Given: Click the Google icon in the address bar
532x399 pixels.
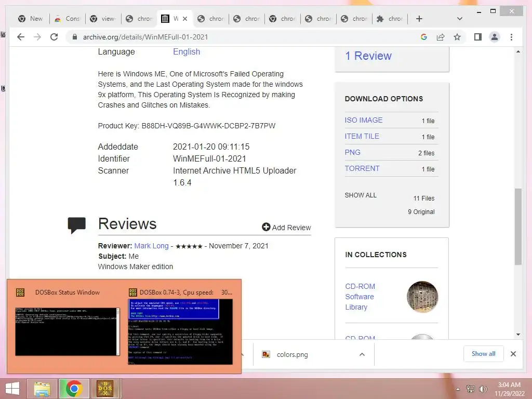Looking at the screenshot, I should 424,37.
